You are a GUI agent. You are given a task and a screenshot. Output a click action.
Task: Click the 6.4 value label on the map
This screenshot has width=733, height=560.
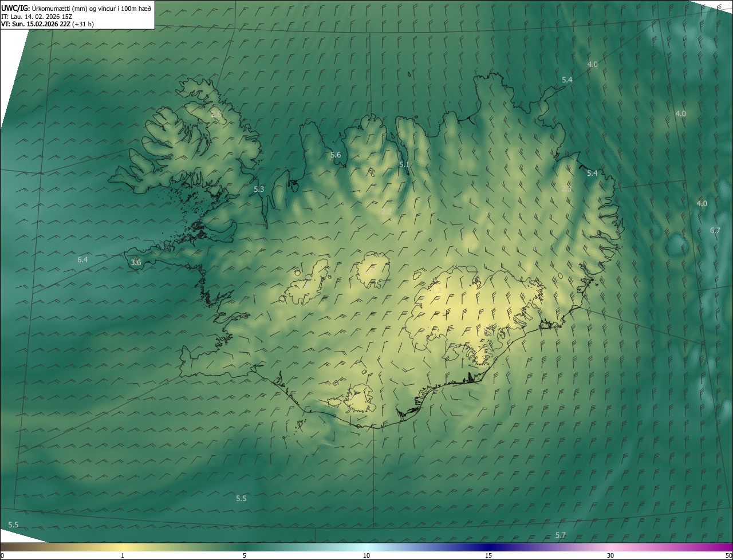tap(82, 260)
